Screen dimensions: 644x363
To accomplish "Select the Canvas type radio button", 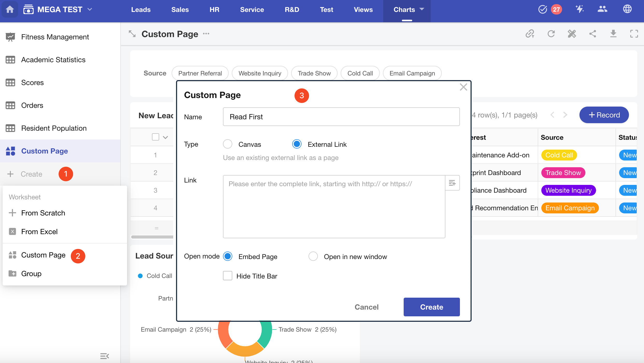I will click(228, 144).
